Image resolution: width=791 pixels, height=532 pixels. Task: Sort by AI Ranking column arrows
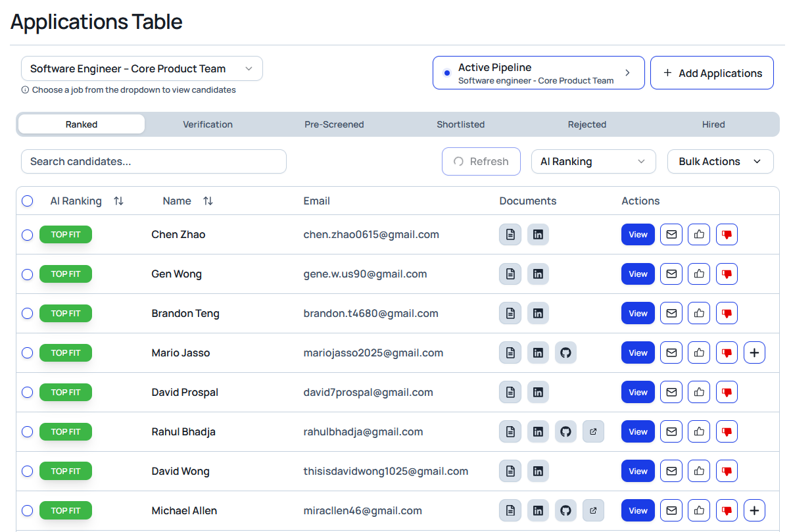click(118, 201)
